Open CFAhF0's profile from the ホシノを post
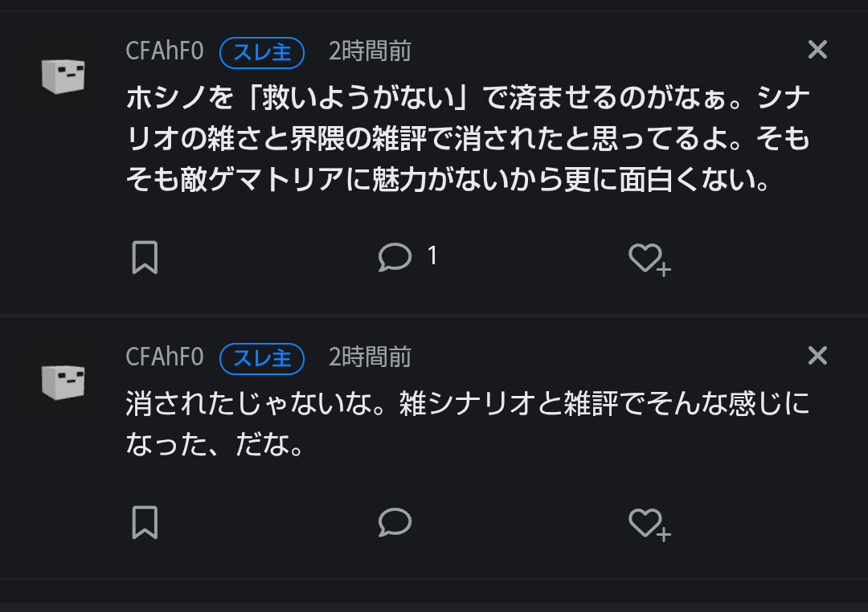The image size is (868, 612). pyautogui.click(x=165, y=51)
